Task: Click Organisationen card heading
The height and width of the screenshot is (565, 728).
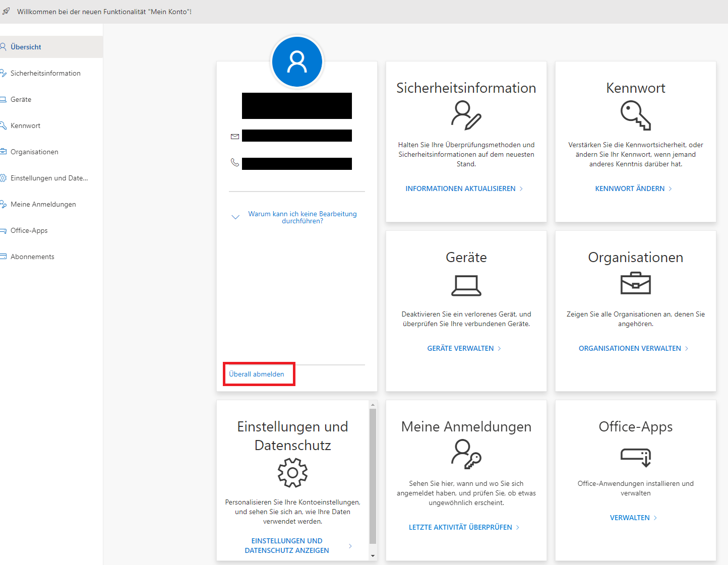Action: pyautogui.click(x=636, y=257)
